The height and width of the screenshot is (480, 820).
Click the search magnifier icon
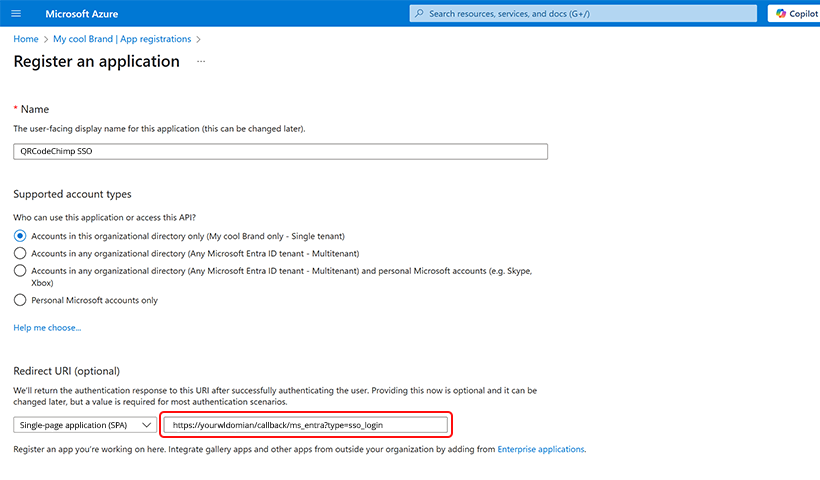tap(419, 14)
